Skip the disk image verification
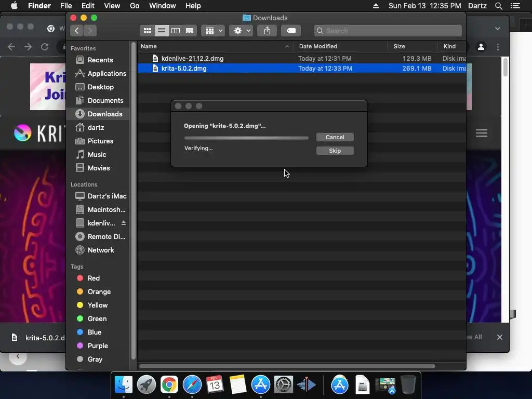This screenshot has height=399, width=532. coord(335,151)
